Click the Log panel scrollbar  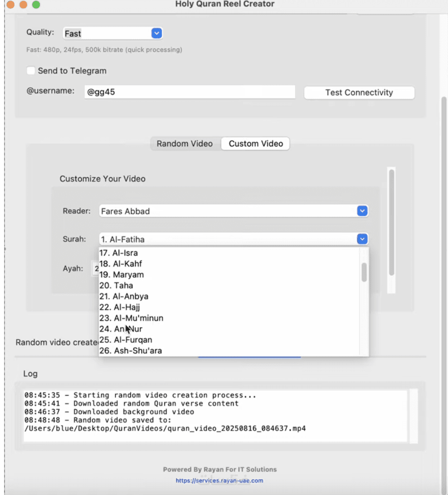(413, 416)
